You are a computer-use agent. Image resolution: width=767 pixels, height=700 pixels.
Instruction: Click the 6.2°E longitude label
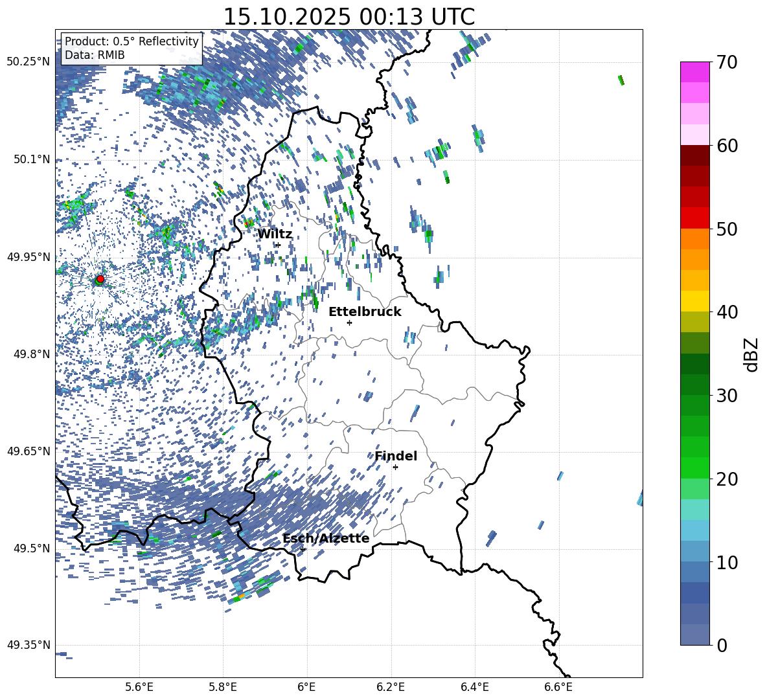tap(391, 687)
